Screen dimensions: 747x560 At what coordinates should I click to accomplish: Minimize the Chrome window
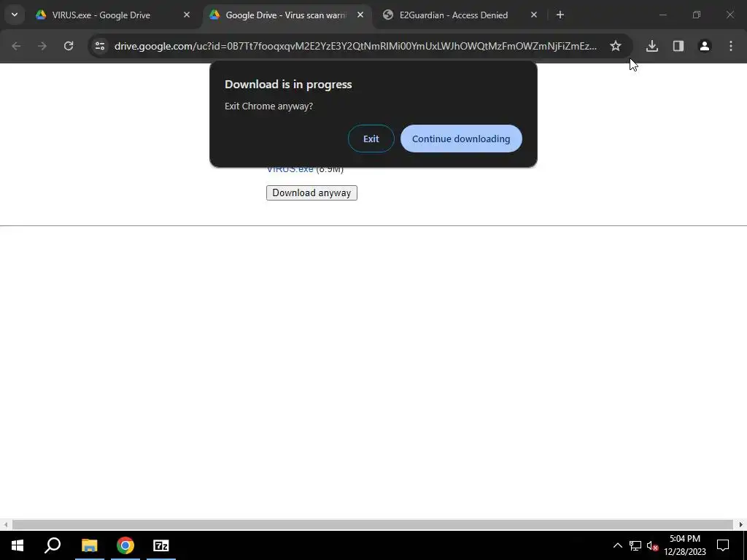pos(662,15)
